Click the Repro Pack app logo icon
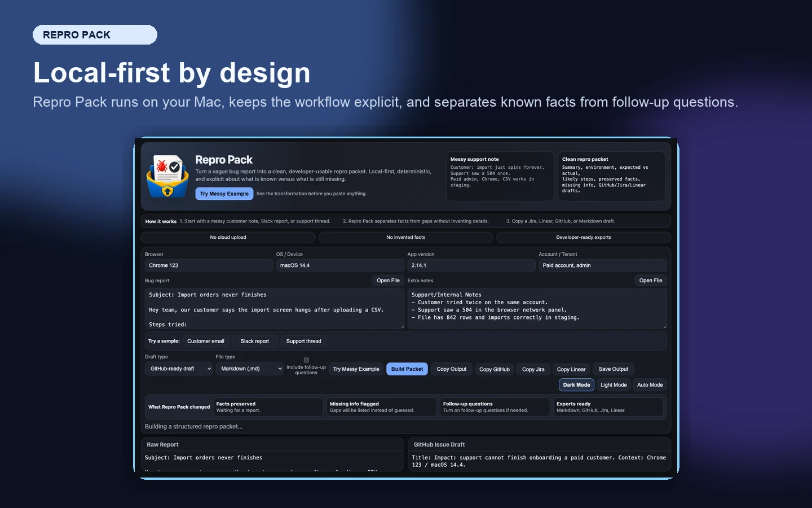Image resolution: width=812 pixels, height=508 pixels. coord(167,176)
